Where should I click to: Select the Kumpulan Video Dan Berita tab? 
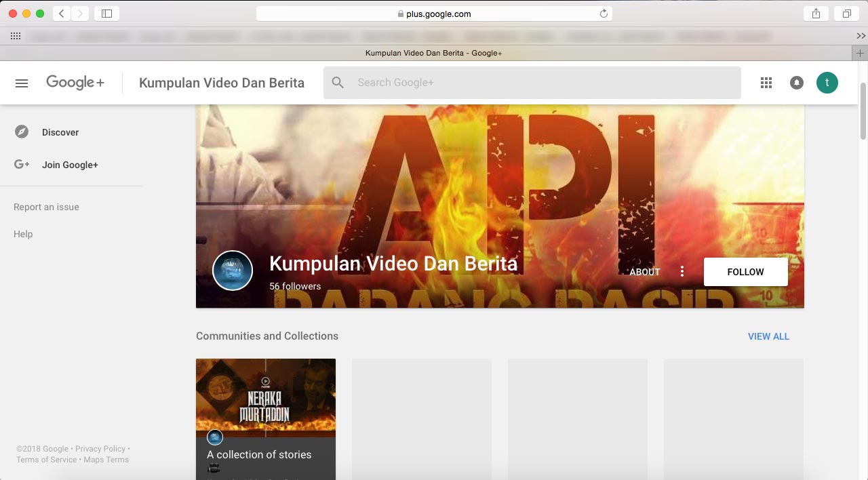coord(433,53)
